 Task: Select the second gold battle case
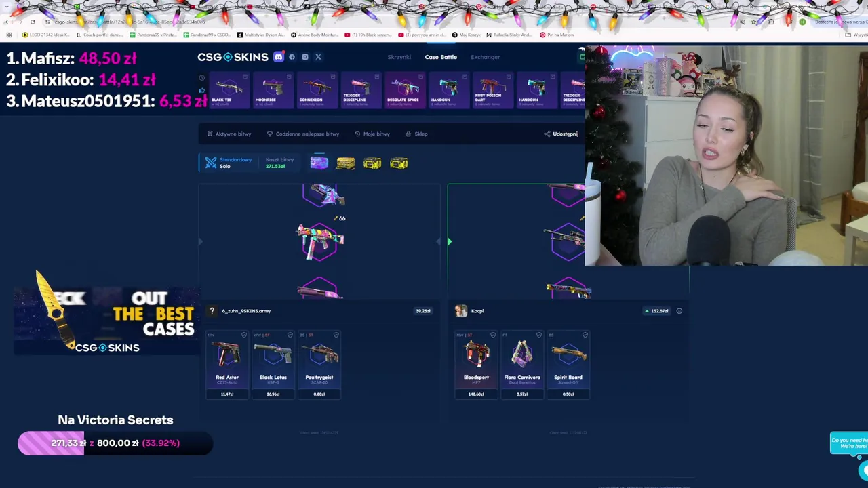tap(345, 163)
